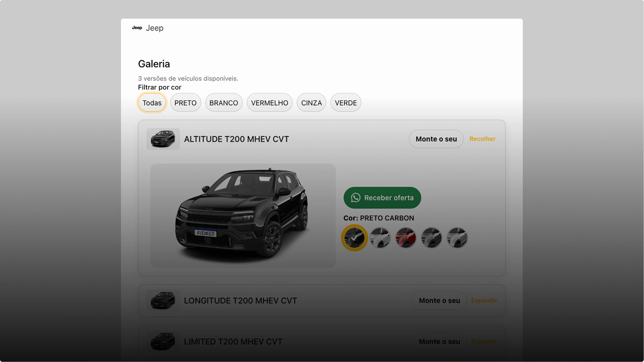This screenshot has width=644, height=362.
Task: Filter vehicles by VERMELHO color
Action: point(269,103)
